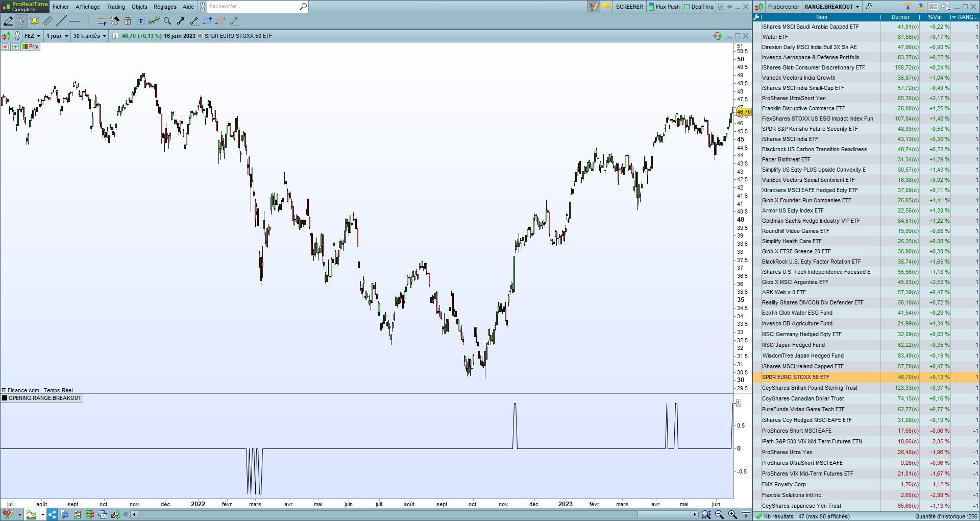Open the 1 jour timeframe dropdown
Viewport: 980px width, 521px height.
pyautogui.click(x=55, y=36)
